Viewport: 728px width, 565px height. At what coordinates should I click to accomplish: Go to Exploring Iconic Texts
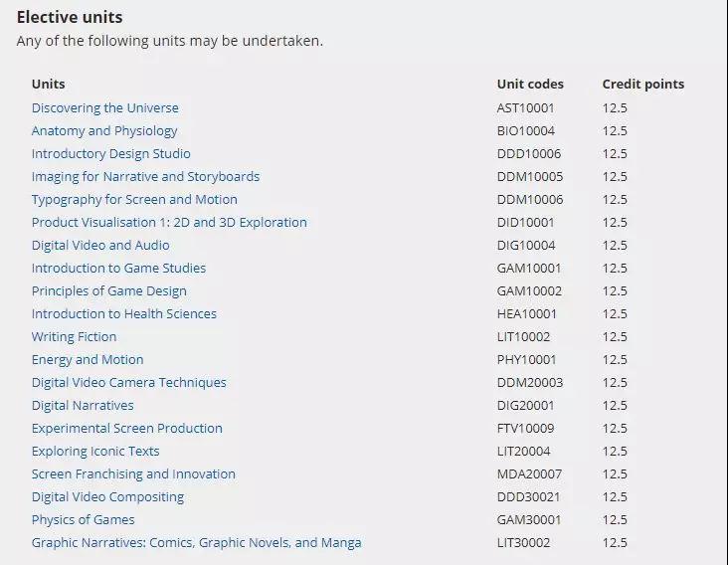95,452
